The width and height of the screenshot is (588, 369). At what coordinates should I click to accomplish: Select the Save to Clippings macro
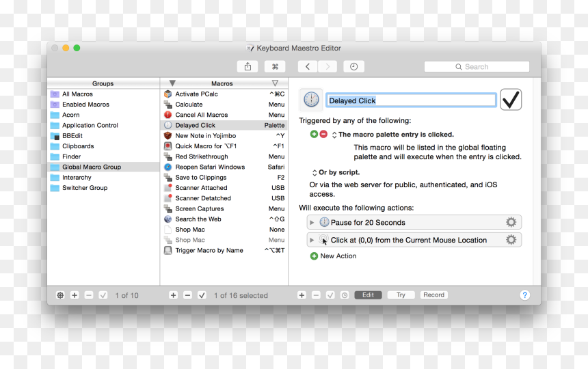pyautogui.click(x=224, y=178)
